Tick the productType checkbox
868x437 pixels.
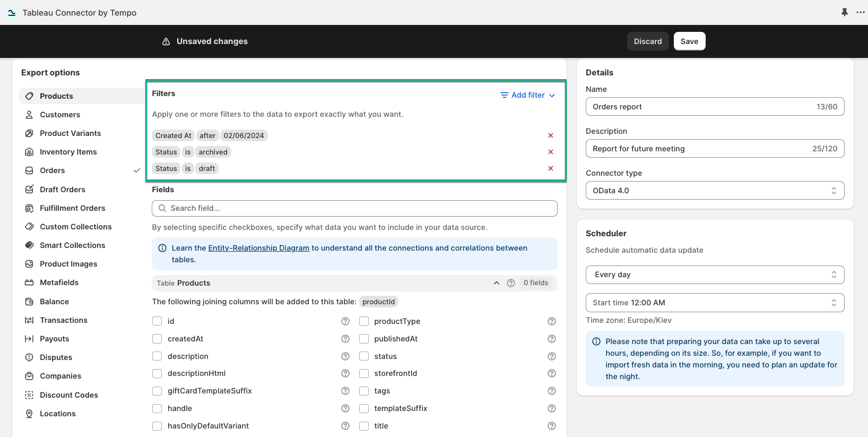(x=364, y=321)
